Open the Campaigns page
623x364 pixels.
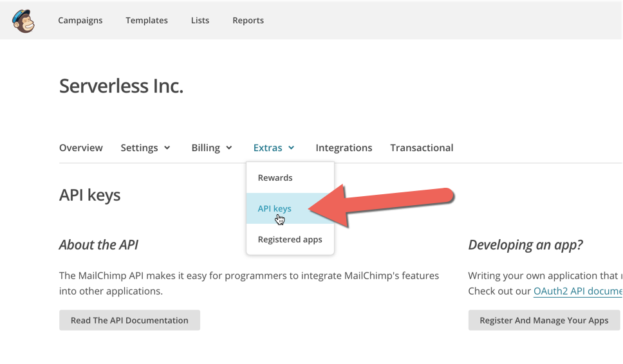pos(80,21)
